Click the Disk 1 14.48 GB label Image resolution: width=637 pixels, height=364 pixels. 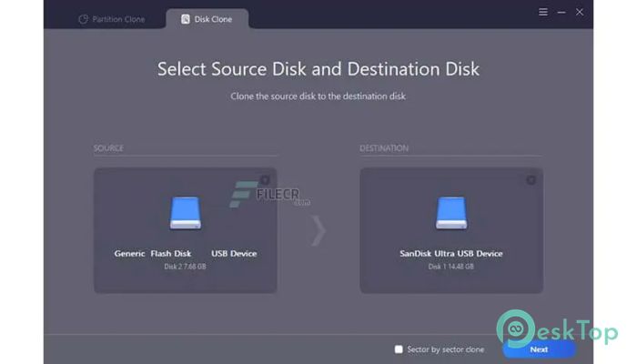pyautogui.click(x=451, y=267)
